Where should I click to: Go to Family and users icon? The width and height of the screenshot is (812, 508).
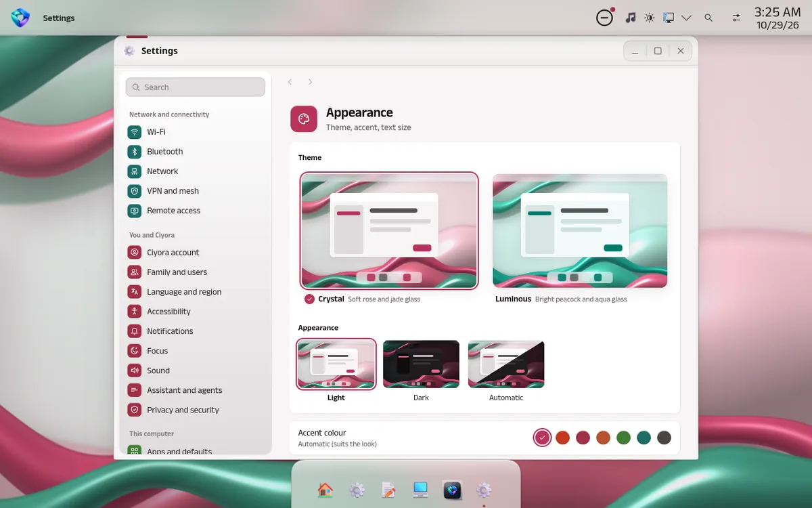coord(135,272)
